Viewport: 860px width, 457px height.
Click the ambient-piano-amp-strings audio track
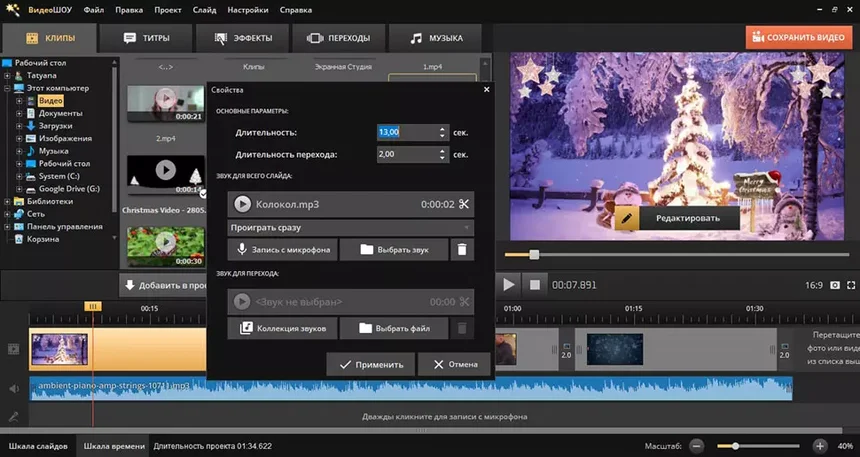pyautogui.click(x=411, y=388)
